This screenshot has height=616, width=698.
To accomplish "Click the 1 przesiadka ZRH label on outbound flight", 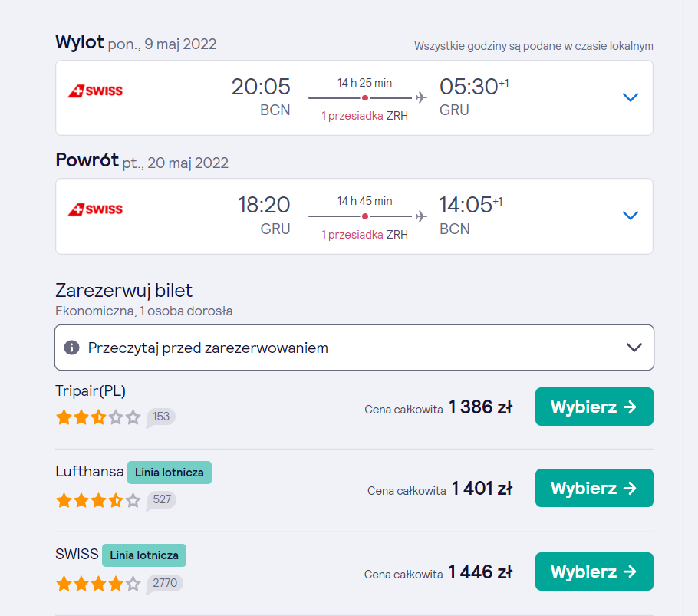I will 364,116.
